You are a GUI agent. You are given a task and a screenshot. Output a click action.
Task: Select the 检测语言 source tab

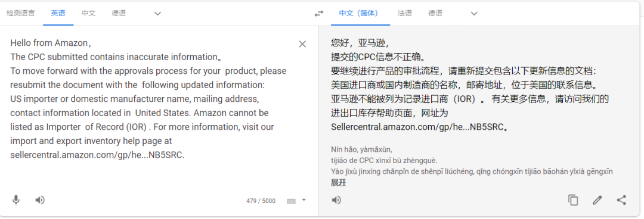20,13
